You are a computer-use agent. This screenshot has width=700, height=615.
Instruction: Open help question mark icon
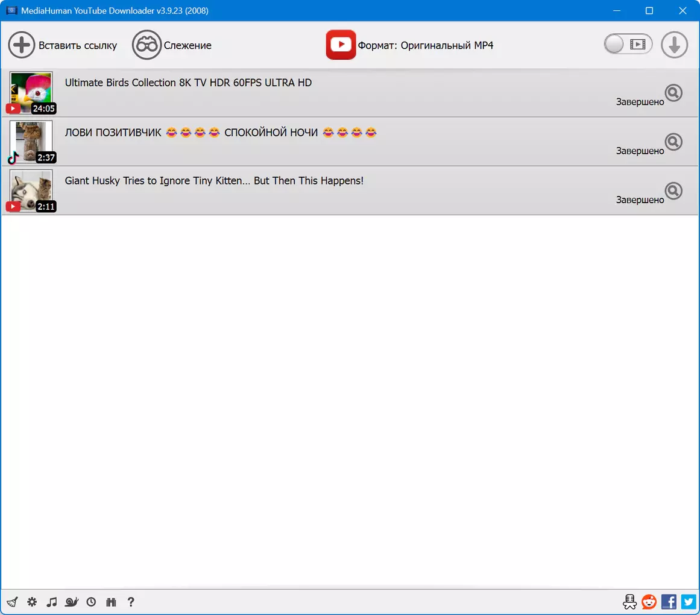[x=131, y=602]
